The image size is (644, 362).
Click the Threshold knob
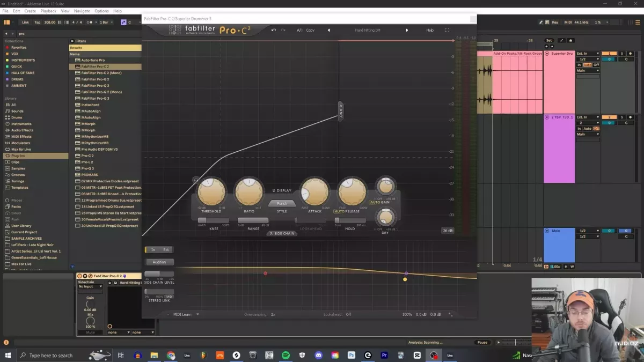211,192
